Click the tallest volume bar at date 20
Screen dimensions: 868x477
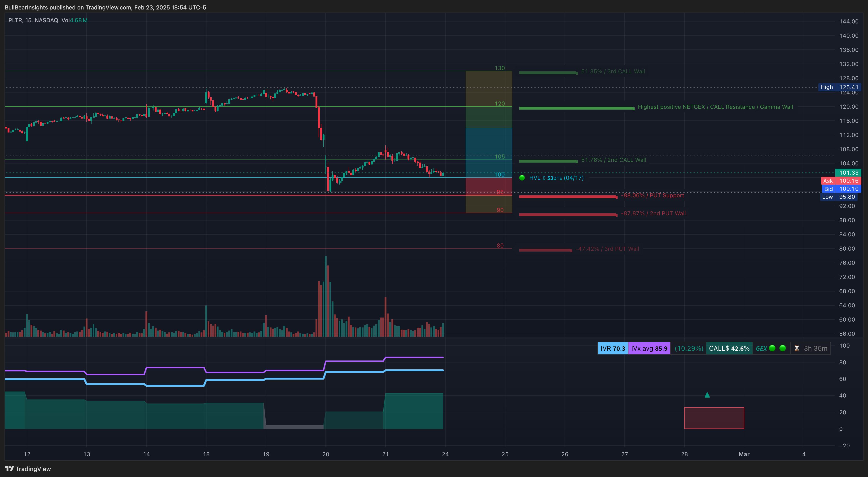(325, 296)
